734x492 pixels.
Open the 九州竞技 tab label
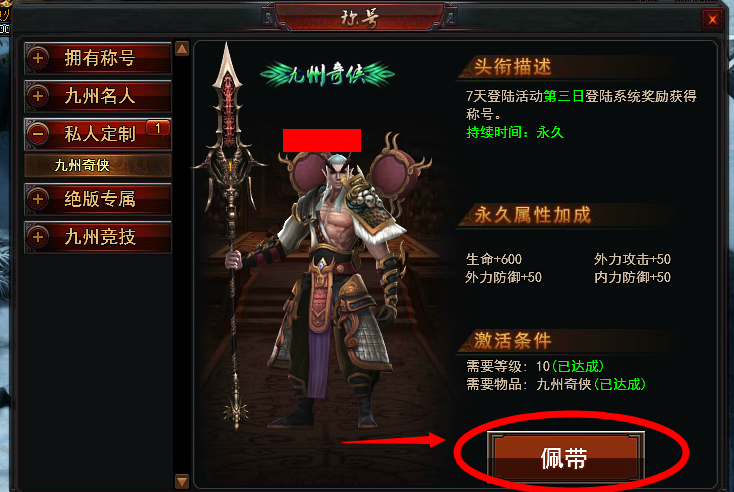(100, 237)
